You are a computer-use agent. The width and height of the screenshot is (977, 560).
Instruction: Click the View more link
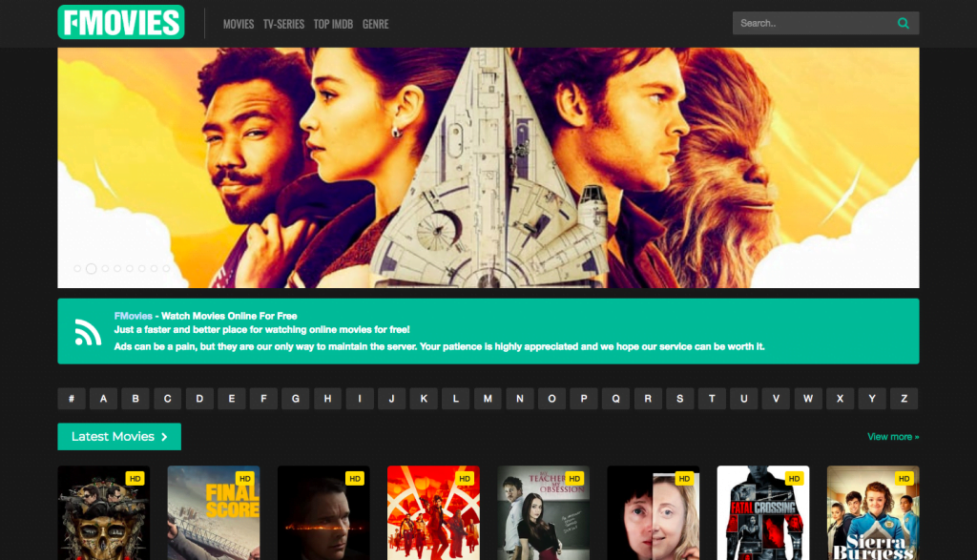[893, 437]
